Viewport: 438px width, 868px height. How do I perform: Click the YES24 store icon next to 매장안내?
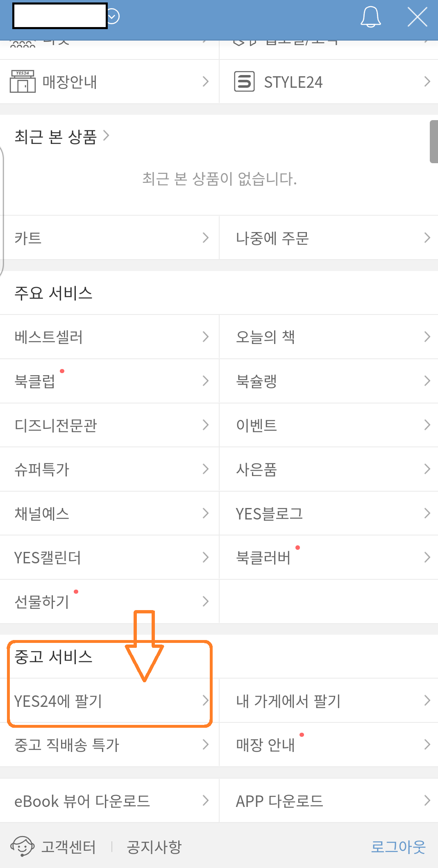coord(24,81)
